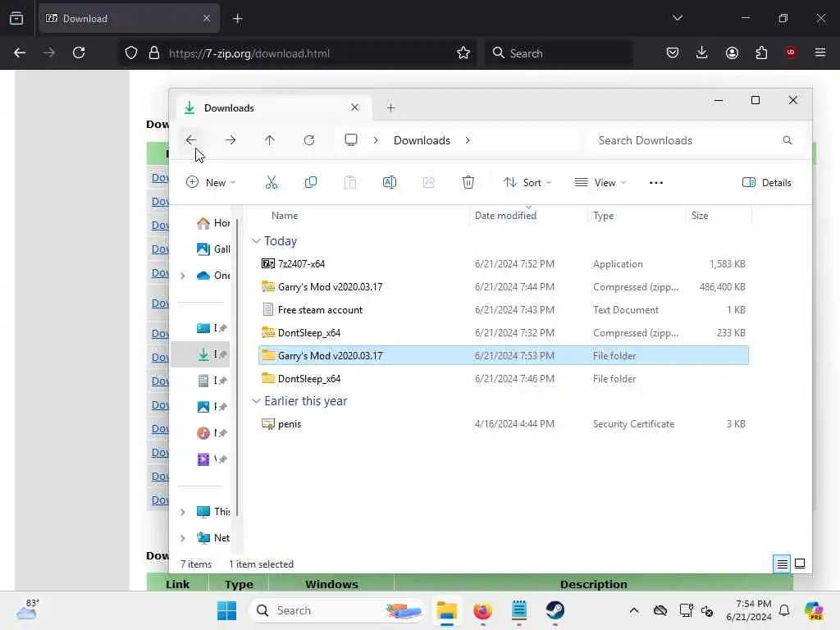
Task: Go back in File Explorer navigation
Action: pyautogui.click(x=190, y=140)
